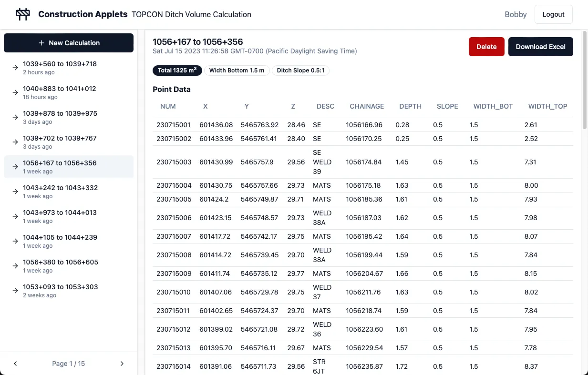The height and width of the screenshot is (375, 588).
Task: Click arrow icon beside 1043+242 to 1043+332
Action: (15, 192)
